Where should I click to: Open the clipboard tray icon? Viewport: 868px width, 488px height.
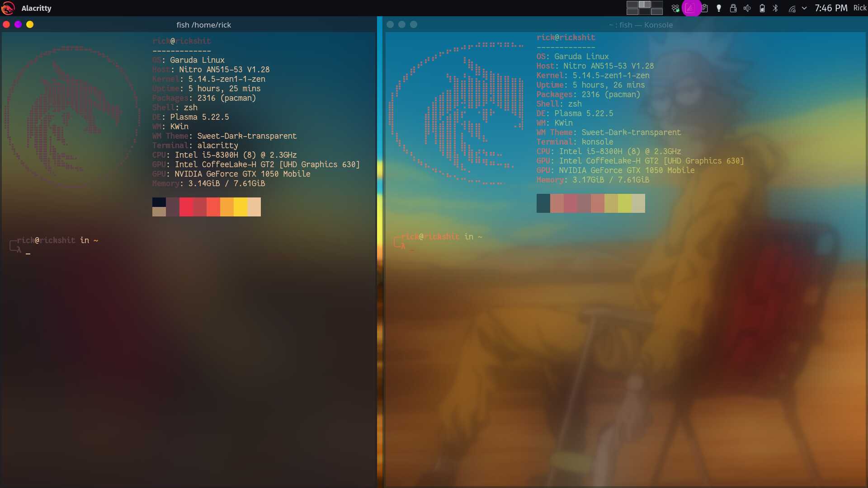pyautogui.click(x=704, y=8)
